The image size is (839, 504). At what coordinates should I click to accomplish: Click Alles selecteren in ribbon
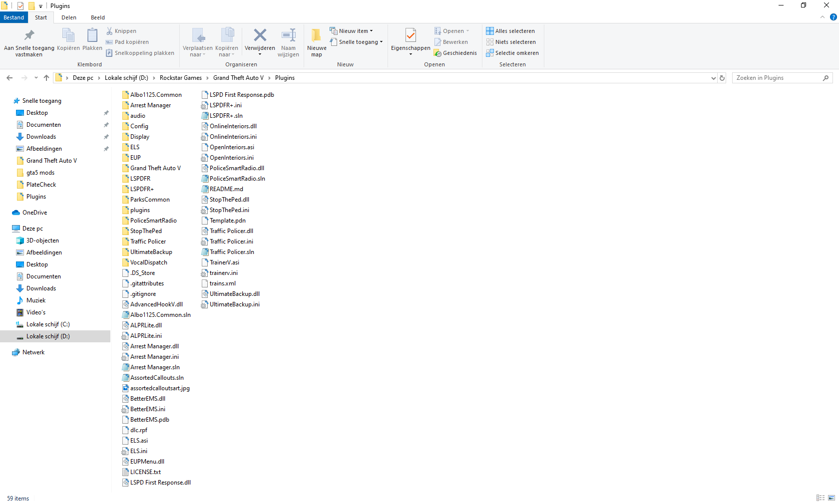coord(510,31)
